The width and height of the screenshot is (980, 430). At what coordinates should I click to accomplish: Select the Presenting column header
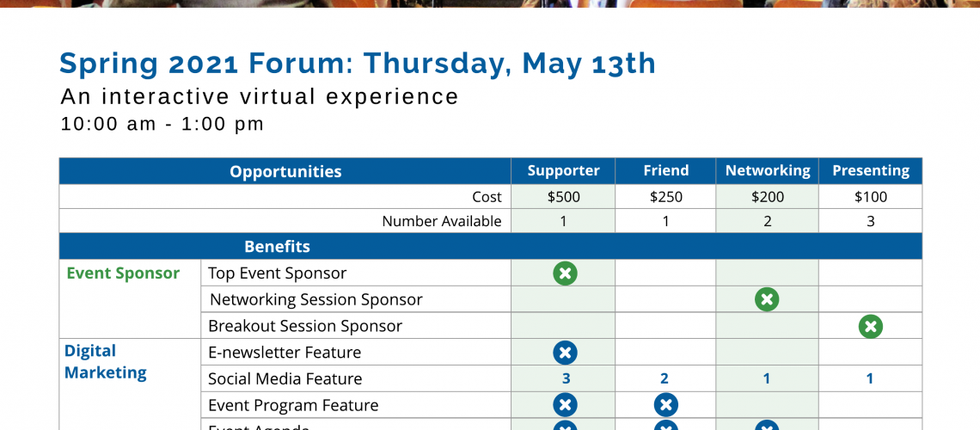870,170
